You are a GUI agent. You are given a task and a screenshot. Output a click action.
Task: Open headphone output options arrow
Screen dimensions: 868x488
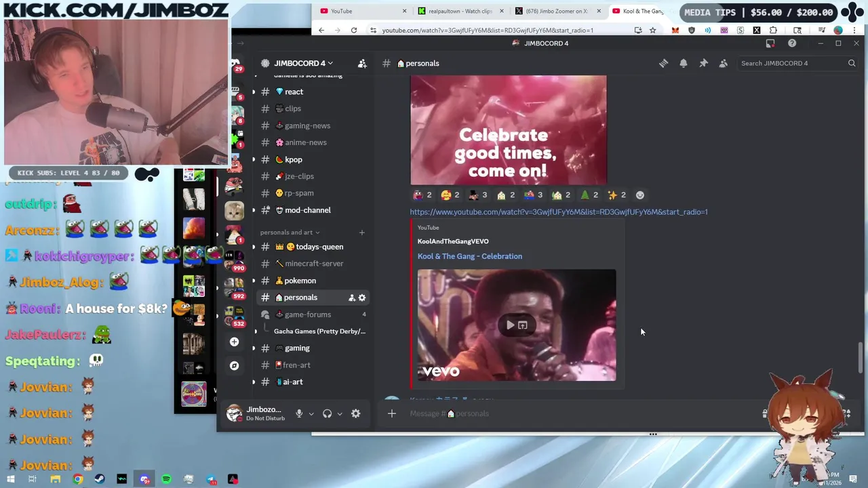(x=340, y=413)
